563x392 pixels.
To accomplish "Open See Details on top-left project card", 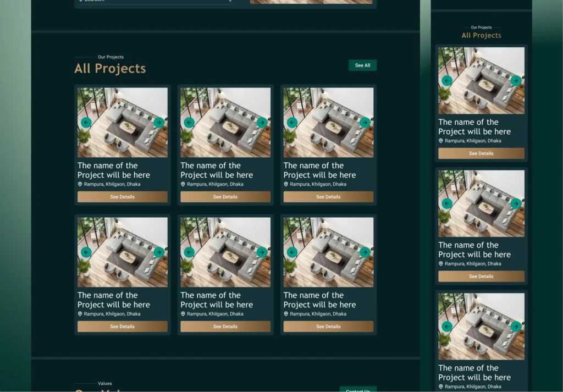I will (x=122, y=197).
